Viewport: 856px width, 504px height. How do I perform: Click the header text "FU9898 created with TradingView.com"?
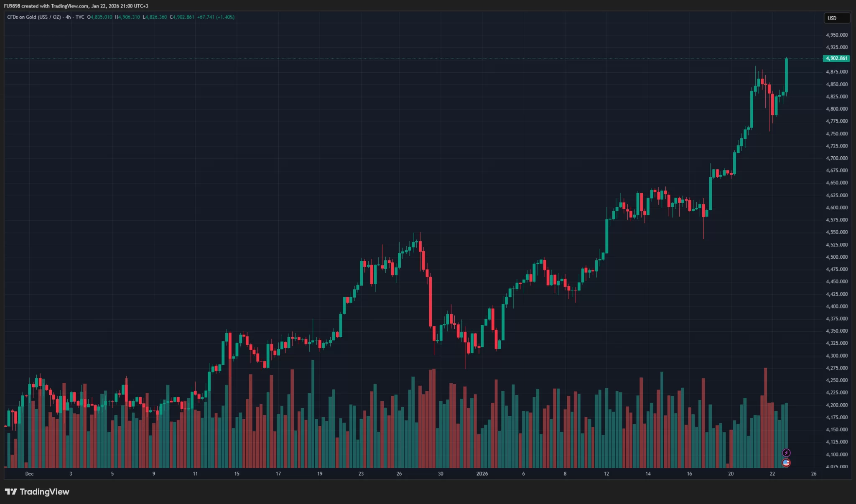click(x=46, y=6)
